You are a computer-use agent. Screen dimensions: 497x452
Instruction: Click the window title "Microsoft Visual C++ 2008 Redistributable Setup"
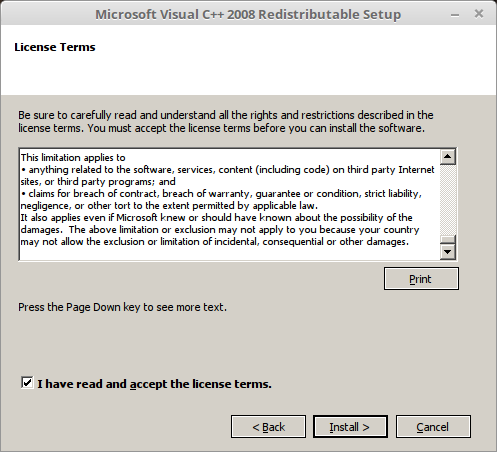(x=248, y=15)
